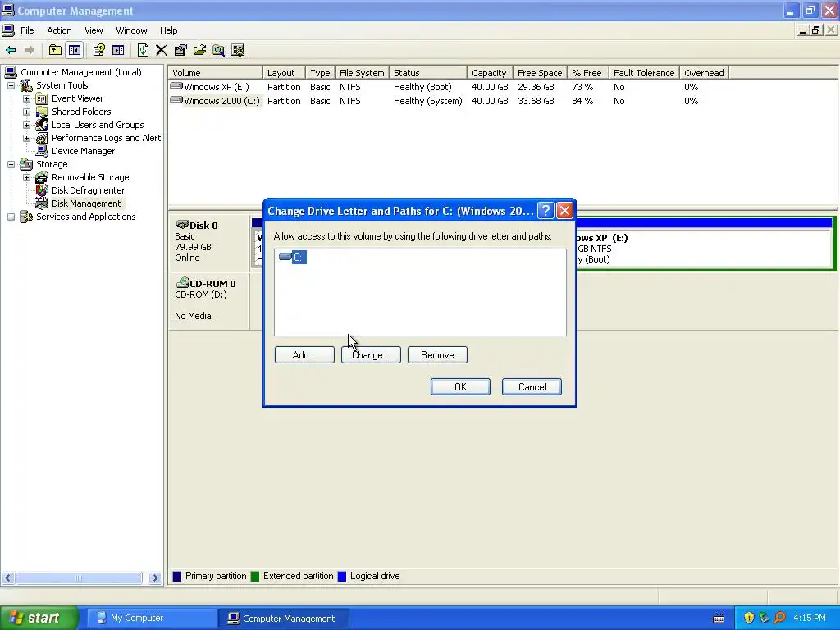Click the Computer Management menu bar icon
Viewport: 840px width, 630px height.
point(8,30)
